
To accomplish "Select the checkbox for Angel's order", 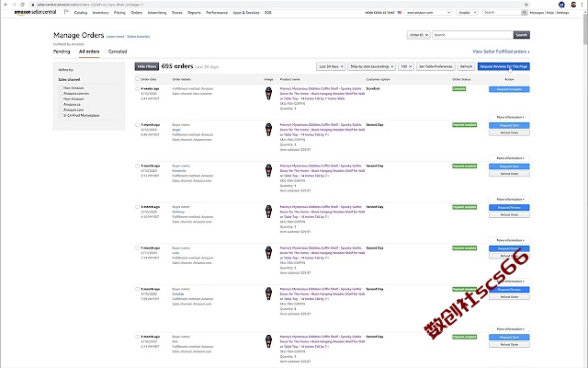I will (137, 125).
